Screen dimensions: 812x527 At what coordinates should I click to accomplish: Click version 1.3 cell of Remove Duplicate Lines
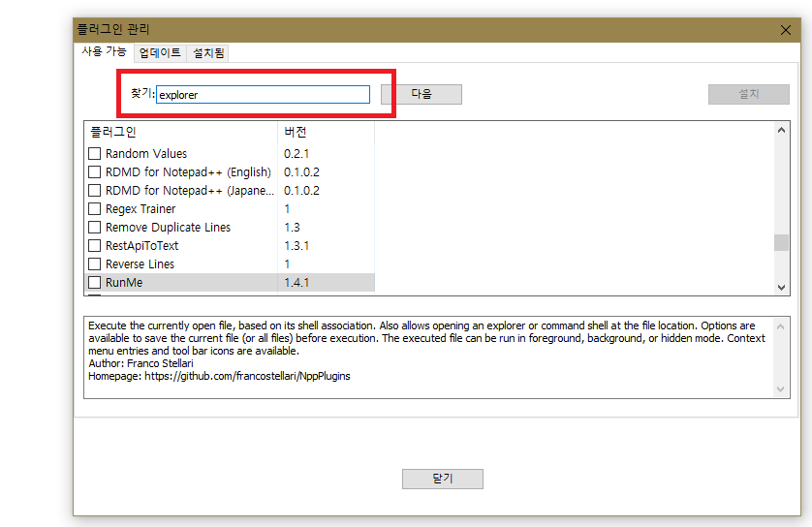(x=292, y=228)
